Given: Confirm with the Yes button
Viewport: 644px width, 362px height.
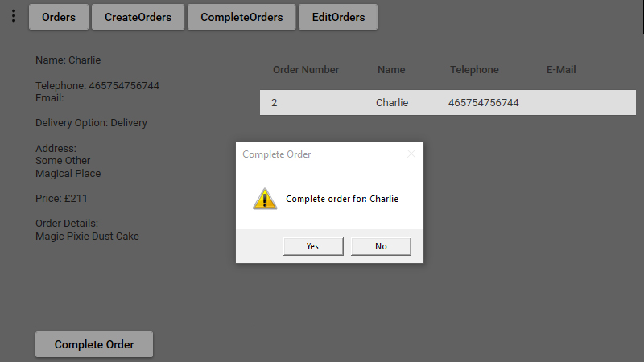Looking at the screenshot, I should click(313, 246).
